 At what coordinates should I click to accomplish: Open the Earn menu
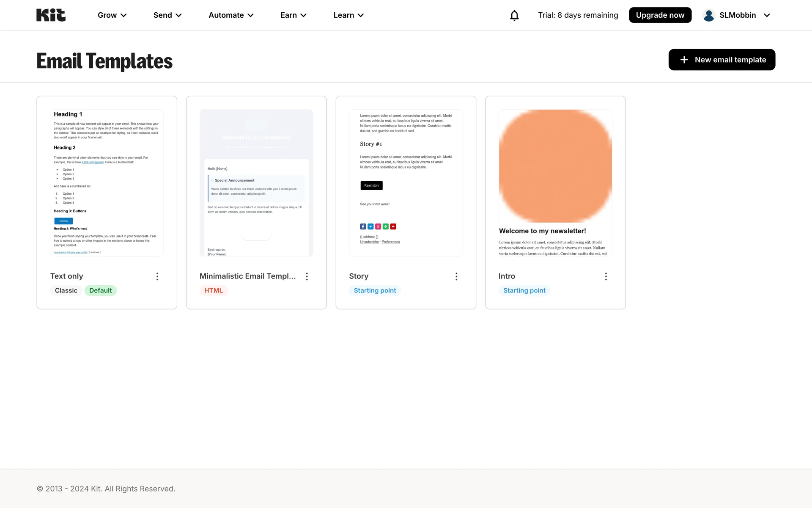293,15
